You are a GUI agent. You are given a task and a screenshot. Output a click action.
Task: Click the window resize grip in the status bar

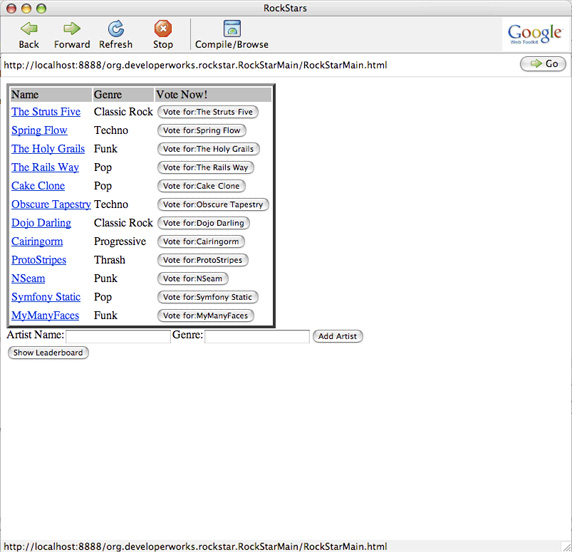point(567,547)
